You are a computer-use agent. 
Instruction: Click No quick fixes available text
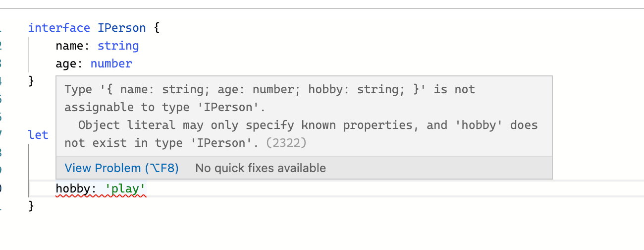[x=261, y=168]
